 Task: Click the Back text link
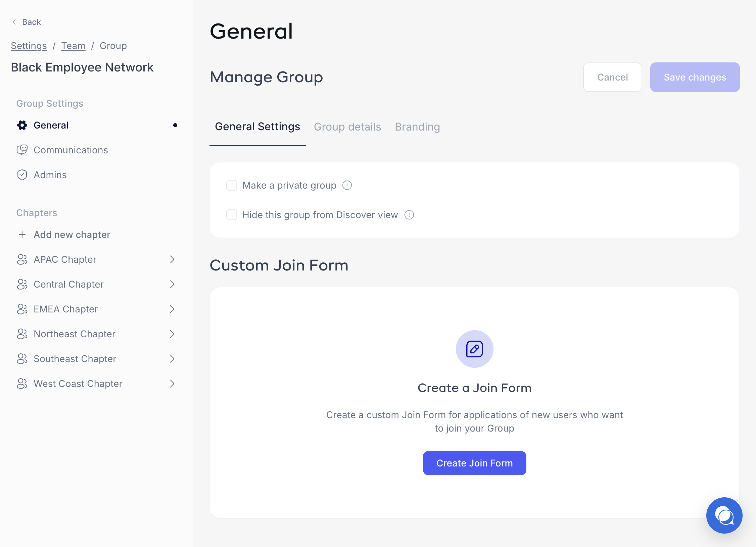(x=32, y=22)
